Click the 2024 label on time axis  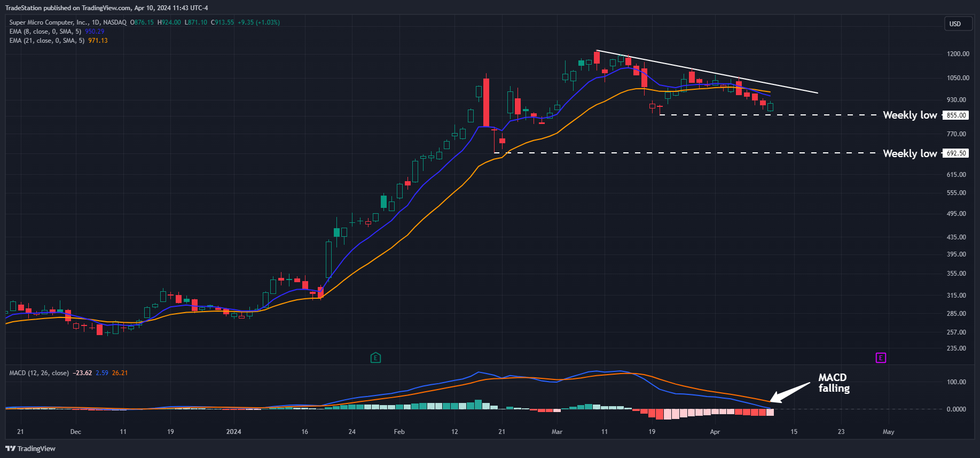click(x=233, y=432)
